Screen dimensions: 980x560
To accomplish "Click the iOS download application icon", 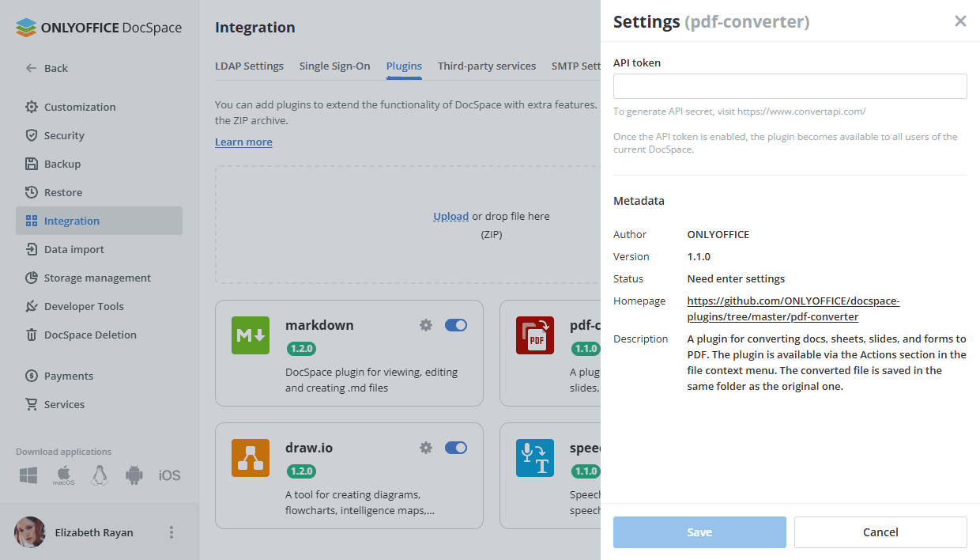I will (169, 475).
